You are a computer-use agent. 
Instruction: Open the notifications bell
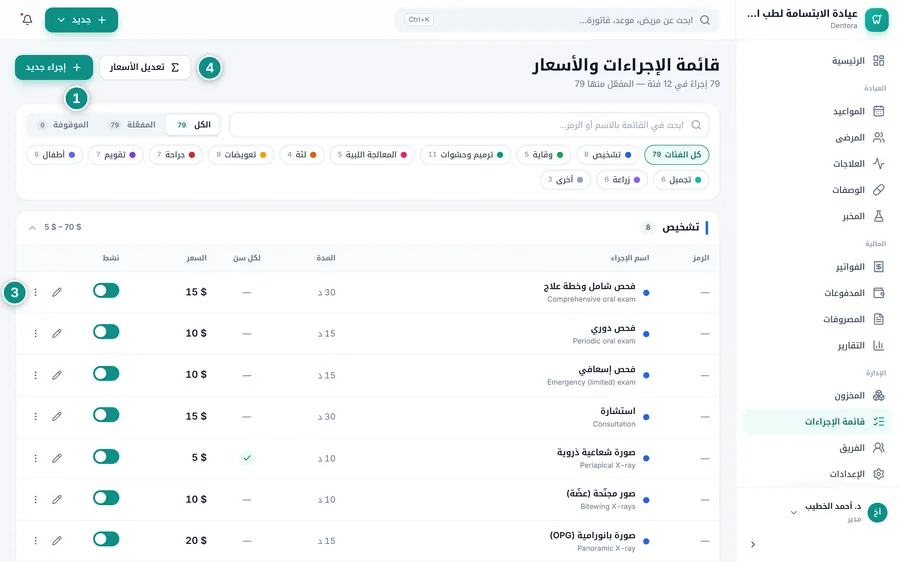click(x=27, y=20)
